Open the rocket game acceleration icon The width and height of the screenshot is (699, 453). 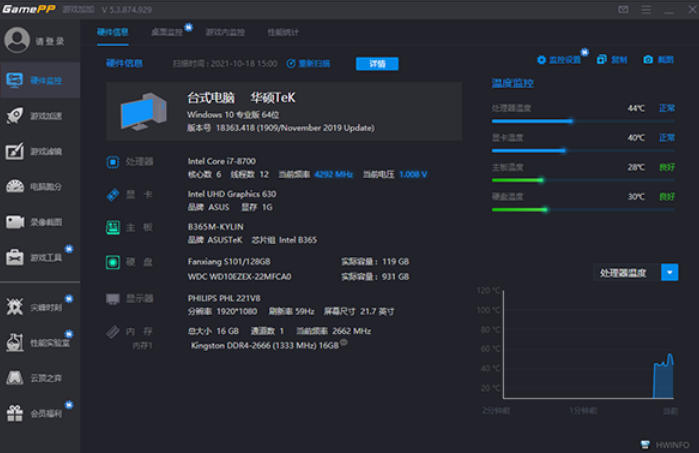click(15, 116)
